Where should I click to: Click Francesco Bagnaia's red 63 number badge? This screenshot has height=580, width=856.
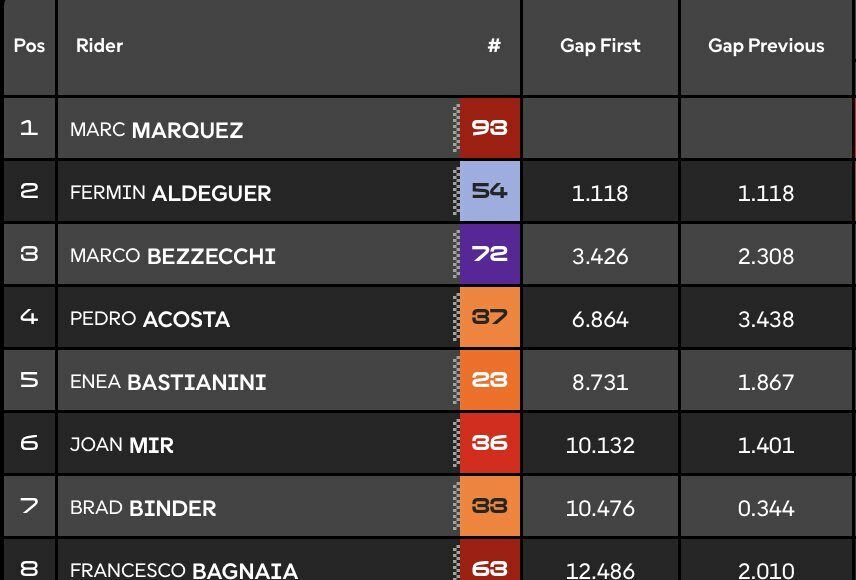click(x=489, y=568)
